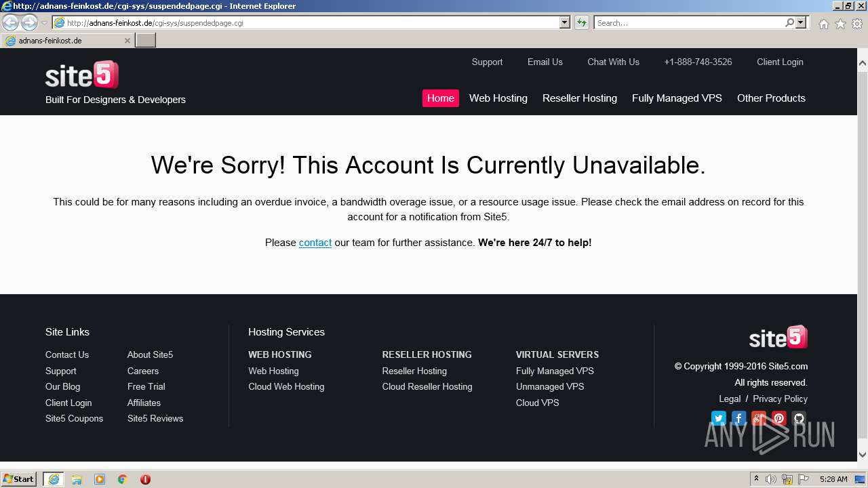Open the Client Login link in the header
The image size is (868, 488).
coord(780,62)
